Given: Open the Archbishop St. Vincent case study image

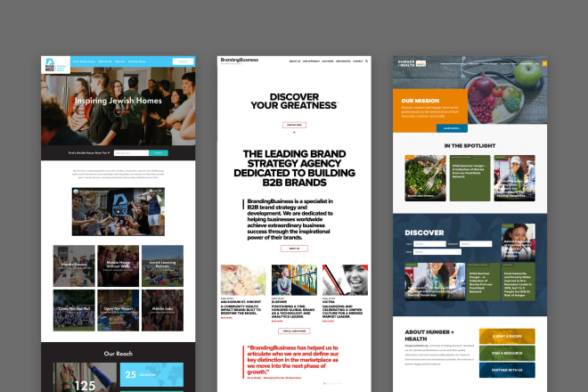Looking at the screenshot, I should point(243,280).
